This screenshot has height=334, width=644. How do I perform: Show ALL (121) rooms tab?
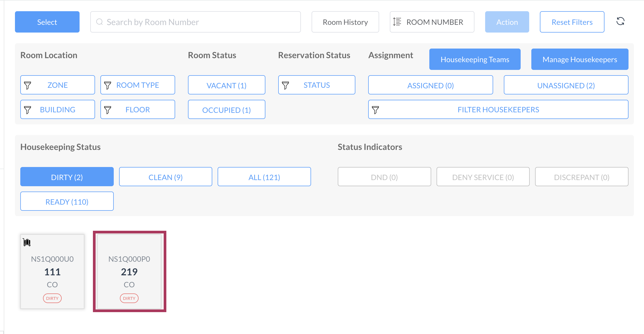pyautogui.click(x=264, y=177)
